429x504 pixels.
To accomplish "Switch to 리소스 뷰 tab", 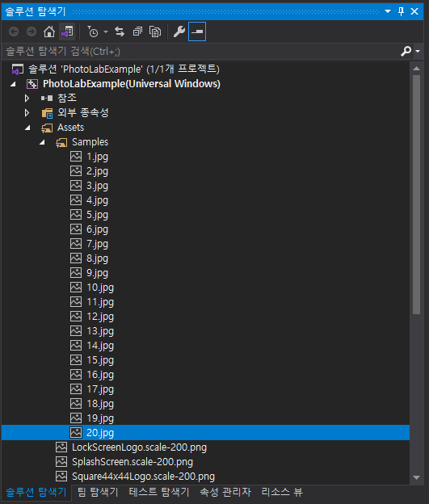I will [x=282, y=492].
